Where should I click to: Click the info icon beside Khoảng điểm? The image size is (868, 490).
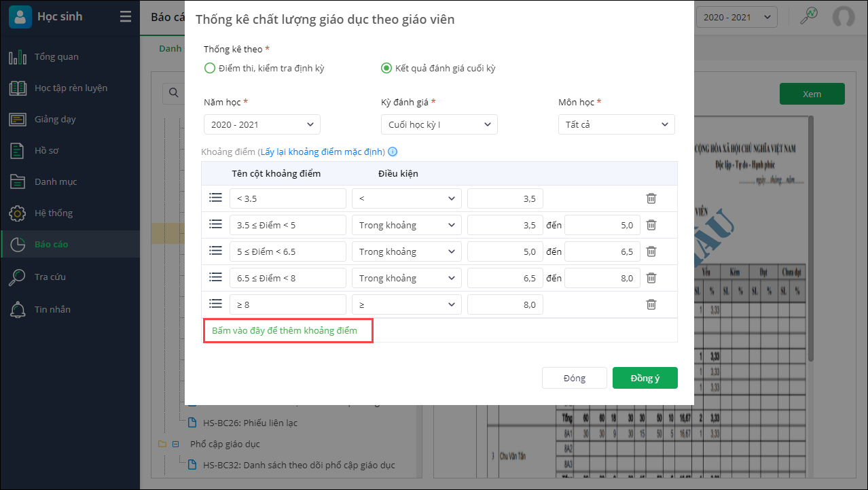pyautogui.click(x=393, y=152)
